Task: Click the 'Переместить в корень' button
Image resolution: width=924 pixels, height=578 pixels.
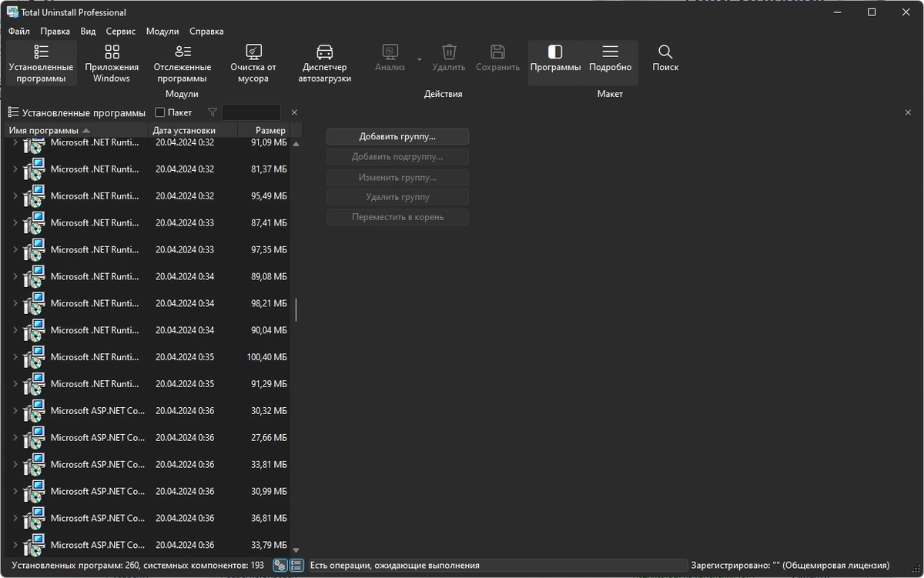Action: click(x=397, y=217)
